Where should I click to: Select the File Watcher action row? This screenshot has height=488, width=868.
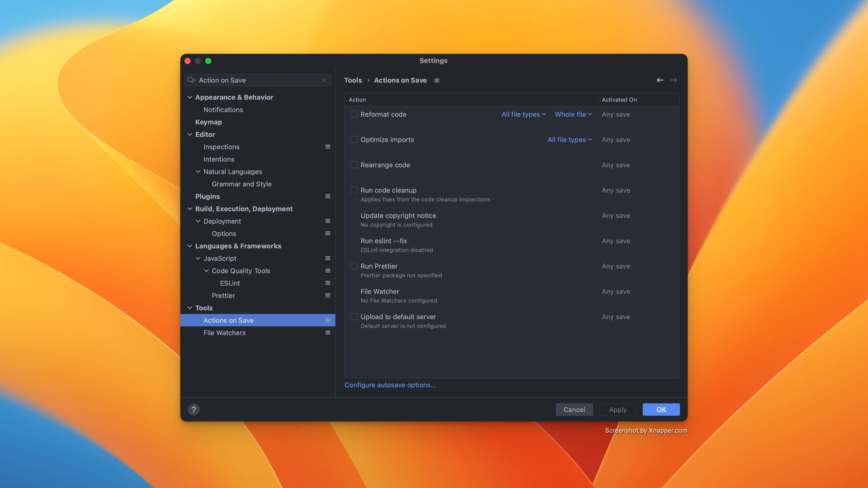pos(512,295)
